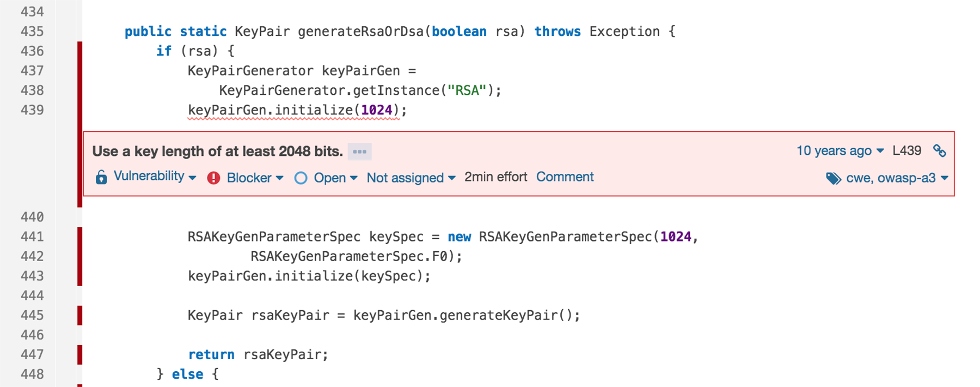Image resolution: width=980 pixels, height=387 pixels.
Task: Open rule details with the ellipsis button
Action: (x=359, y=152)
